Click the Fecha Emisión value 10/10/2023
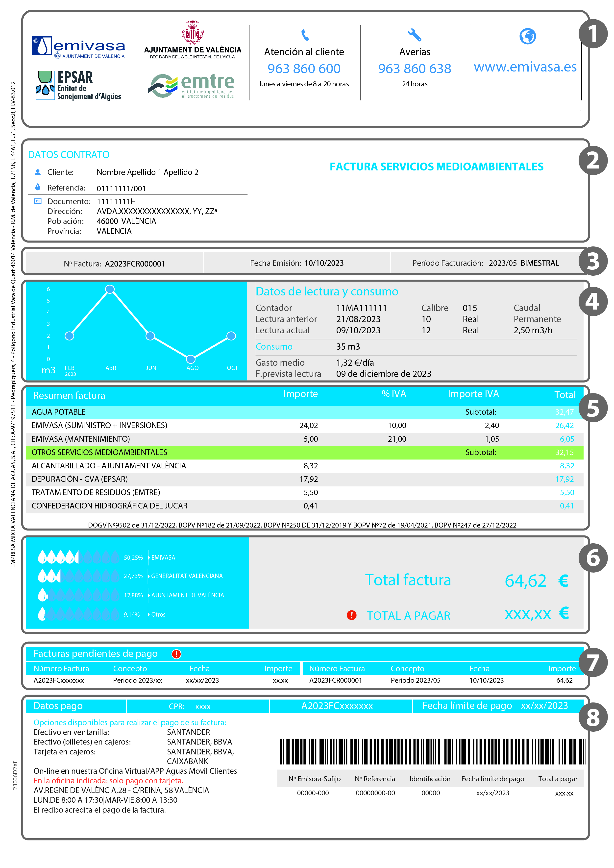This screenshot has height=868, width=614. click(324, 263)
